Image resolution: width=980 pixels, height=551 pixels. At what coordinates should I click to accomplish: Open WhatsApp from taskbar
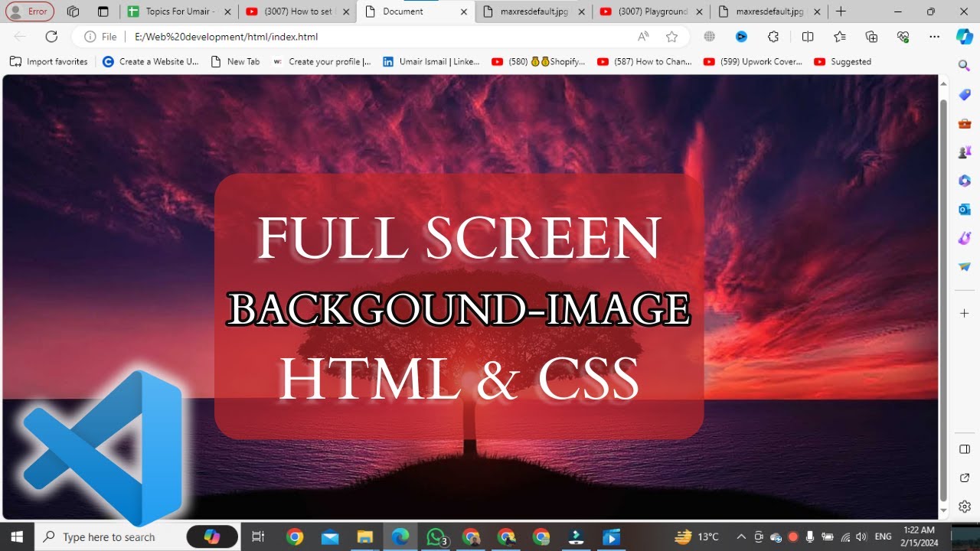click(x=436, y=536)
